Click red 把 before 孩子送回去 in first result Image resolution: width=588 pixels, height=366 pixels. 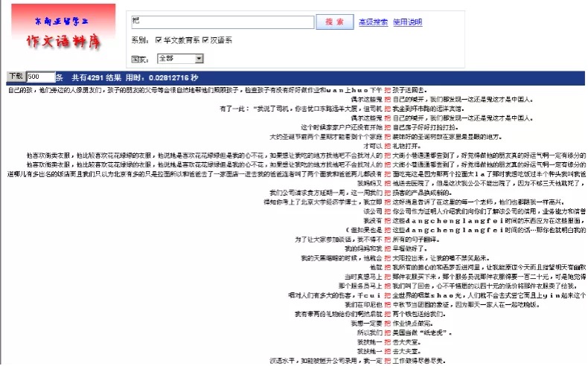pyautogui.click(x=387, y=90)
